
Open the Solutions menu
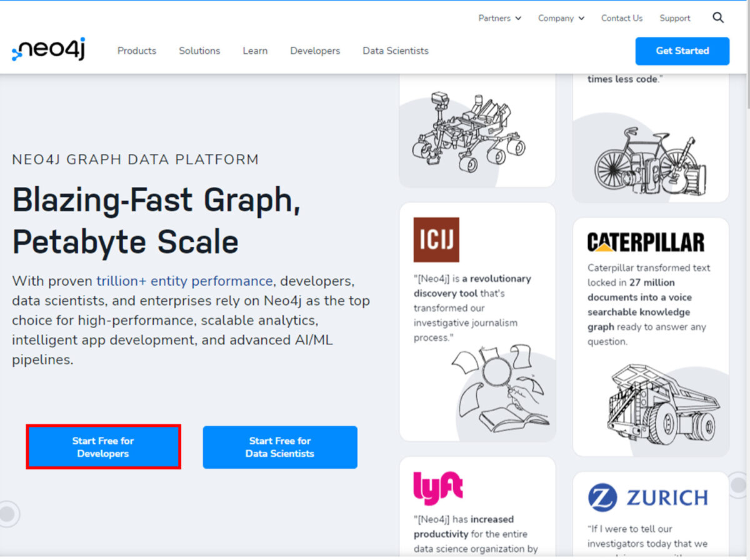click(x=199, y=51)
